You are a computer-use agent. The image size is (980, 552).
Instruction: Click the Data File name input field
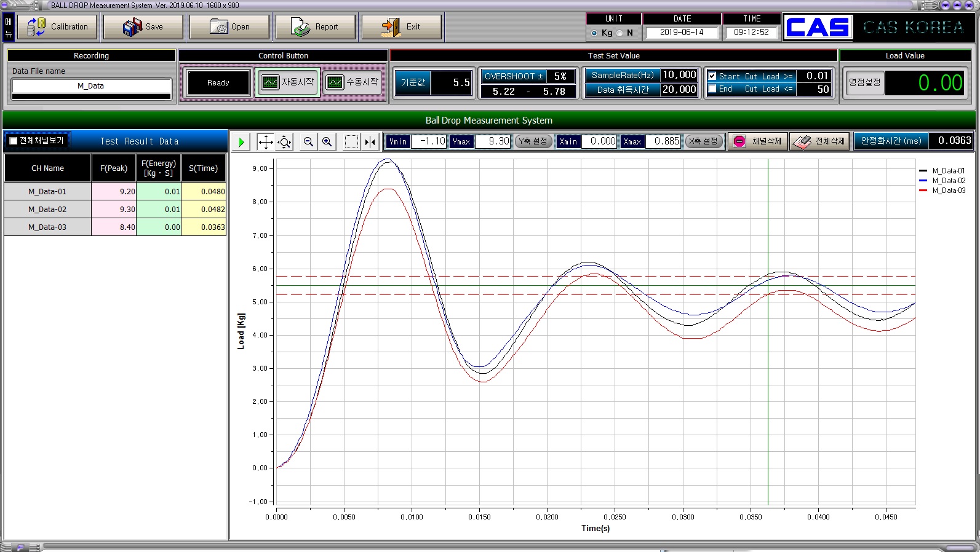(91, 86)
